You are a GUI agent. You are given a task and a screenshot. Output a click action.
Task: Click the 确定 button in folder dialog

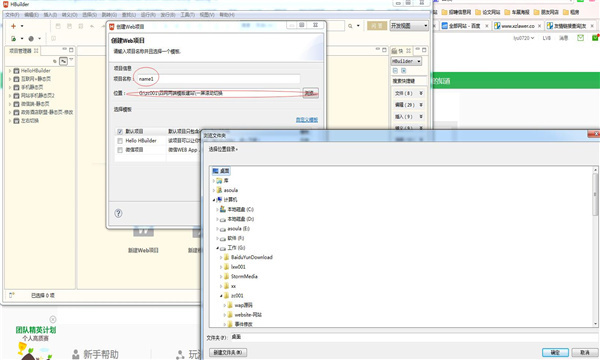(555, 352)
